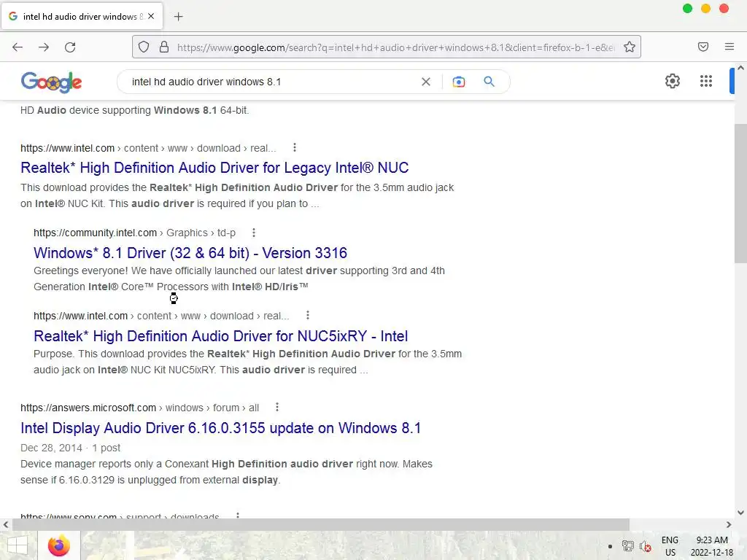Image resolution: width=747 pixels, height=560 pixels.
Task: Clear the search query text
Action: (x=426, y=82)
